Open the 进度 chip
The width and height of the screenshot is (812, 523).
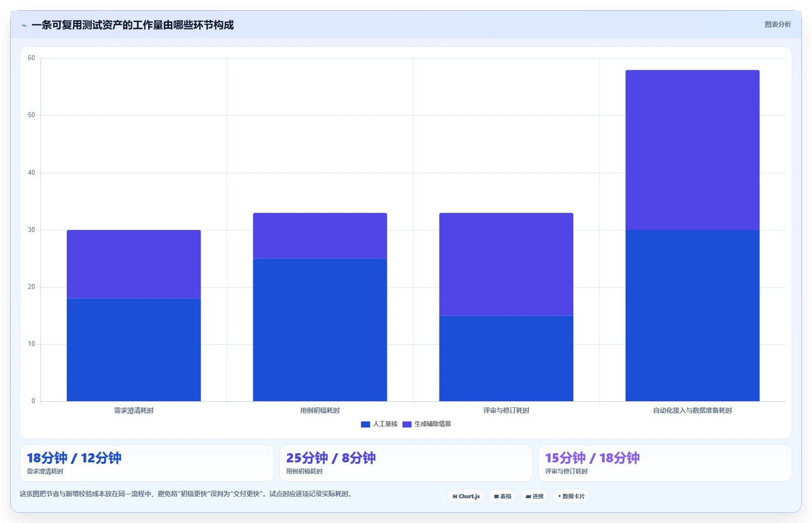click(x=534, y=496)
